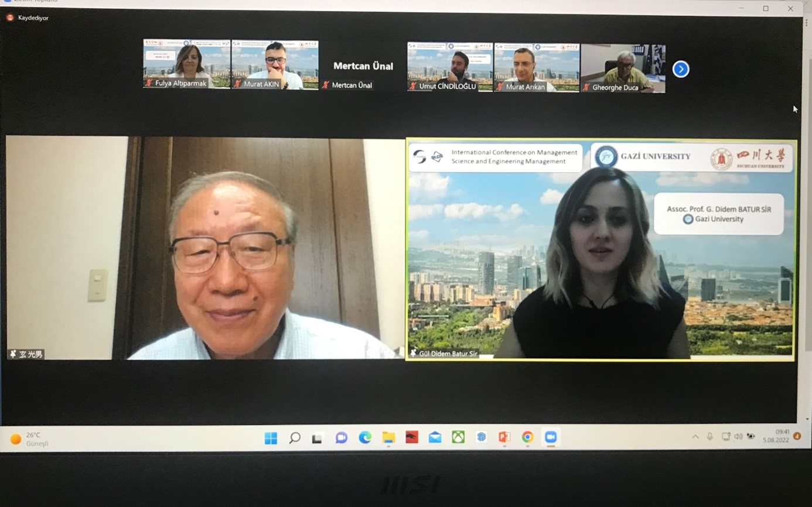Launch the Teams Chat taskbar icon
Screen dimensions: 812x507
[341, 438]
